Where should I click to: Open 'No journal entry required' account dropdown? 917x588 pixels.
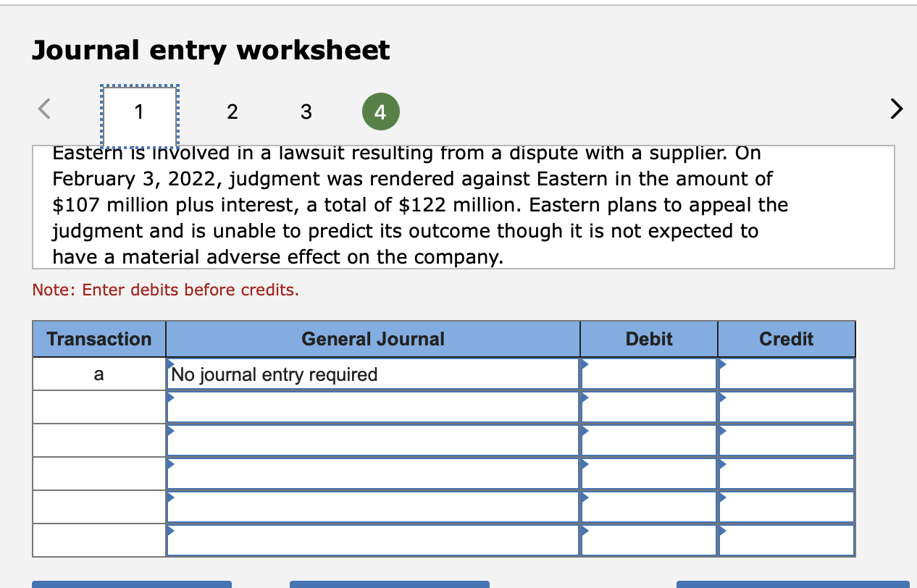(373, 374)
